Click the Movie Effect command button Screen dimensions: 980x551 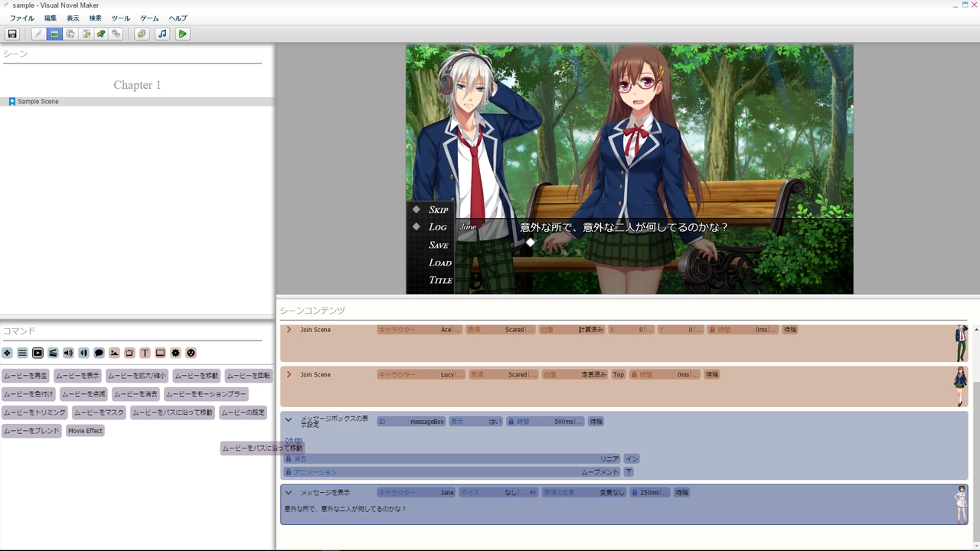(85, 430)
